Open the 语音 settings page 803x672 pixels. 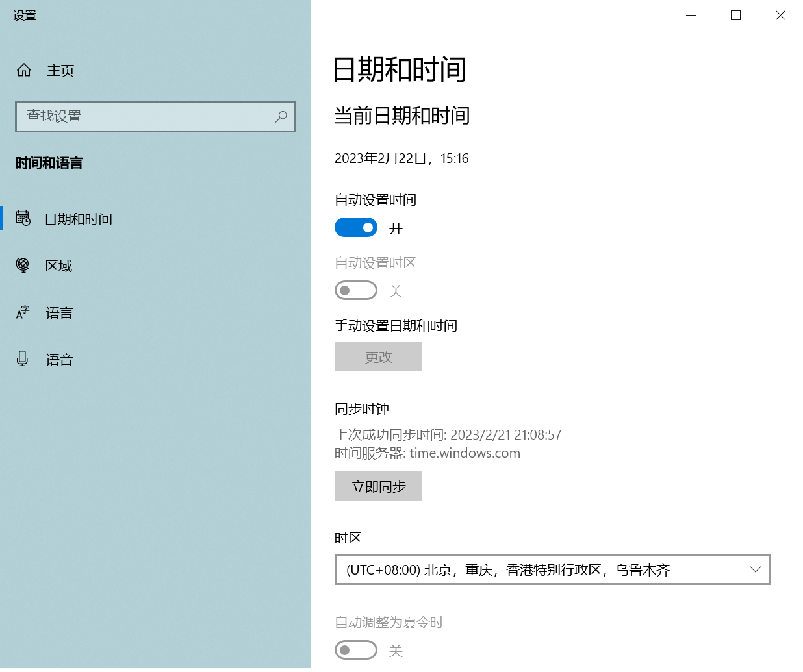[59, 359]
